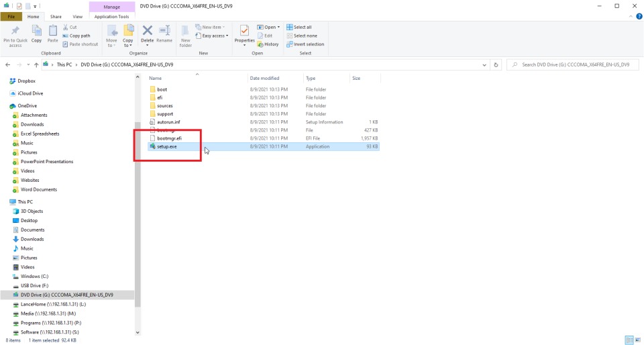Open the View ribbon tab
Image resolution: width=644 pixels, height=345 pixels.
click(x=78, y=16)
